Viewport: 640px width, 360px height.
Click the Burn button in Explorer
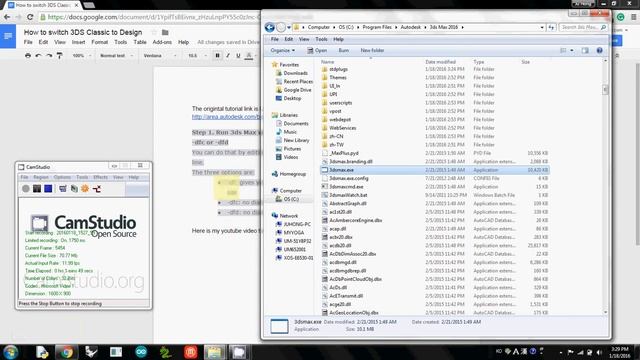pyautogui.click(x=344, y=50)
